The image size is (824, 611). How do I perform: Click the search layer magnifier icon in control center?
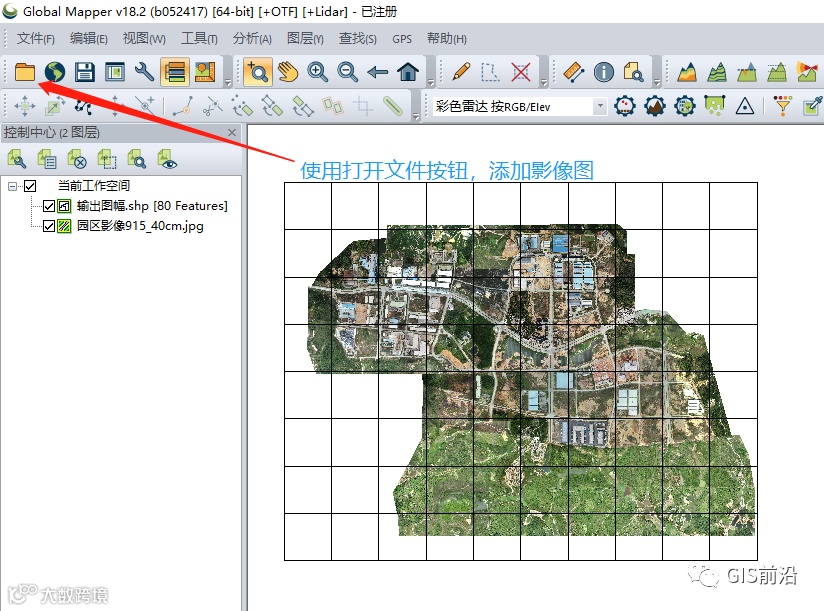point(137,159)
